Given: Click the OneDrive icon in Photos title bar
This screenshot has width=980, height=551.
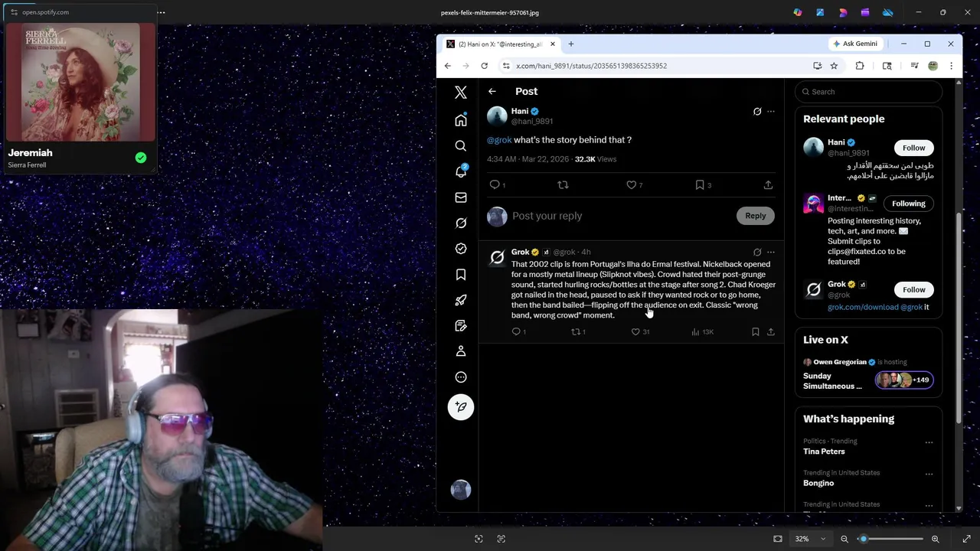Looking at the screenshot, I should [887, 12].
